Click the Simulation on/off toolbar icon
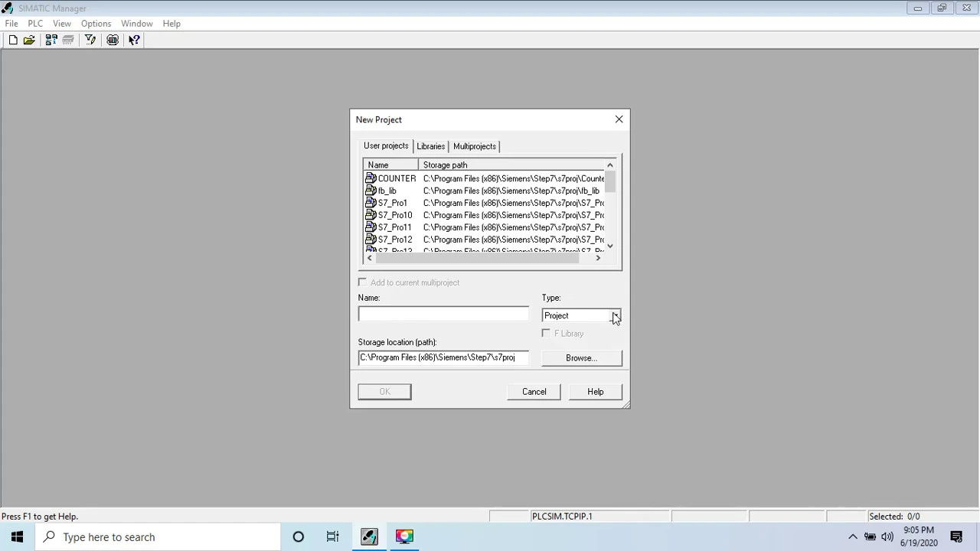 (113, 40)
